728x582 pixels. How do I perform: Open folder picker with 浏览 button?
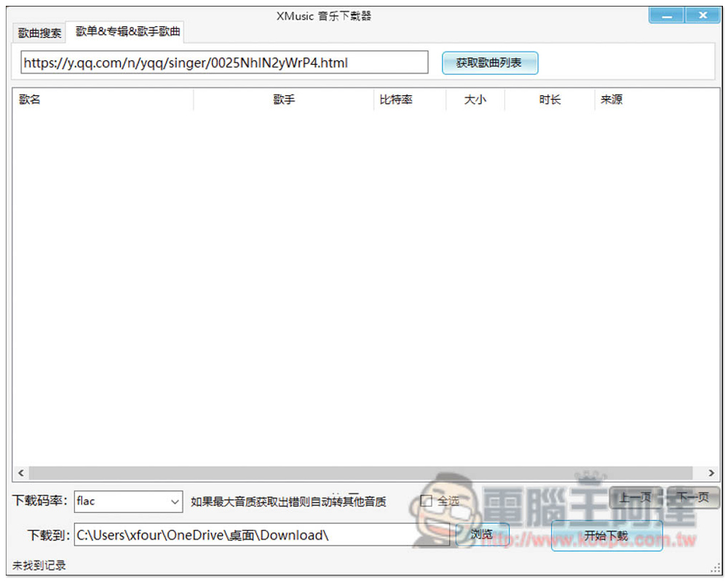(482, 535)
